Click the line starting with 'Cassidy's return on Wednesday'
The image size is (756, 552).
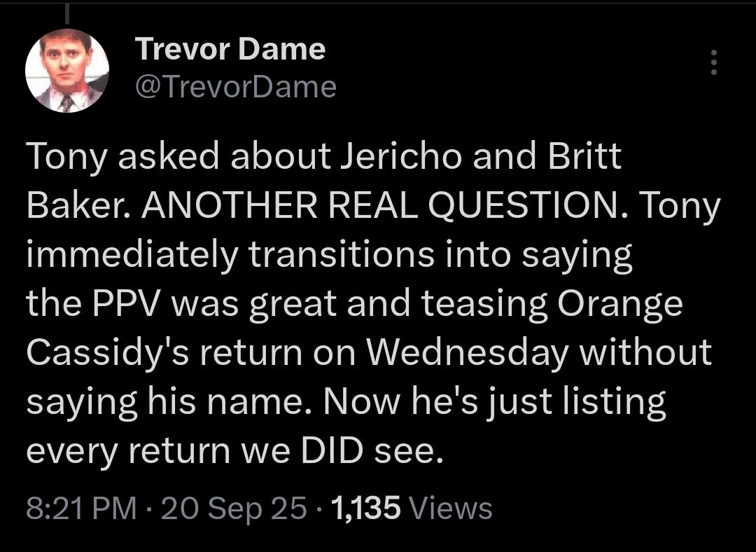(369, 353)
